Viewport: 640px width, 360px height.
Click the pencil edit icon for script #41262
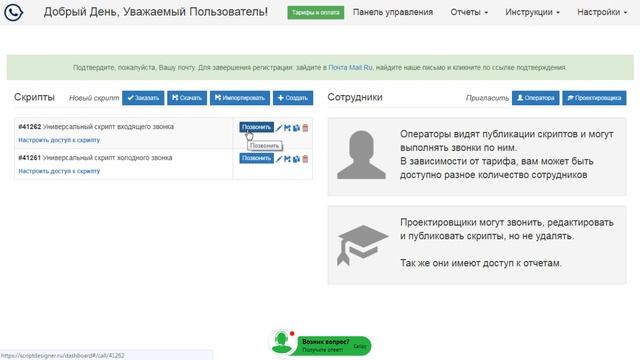pyautogui.click(x=279, y=128)
